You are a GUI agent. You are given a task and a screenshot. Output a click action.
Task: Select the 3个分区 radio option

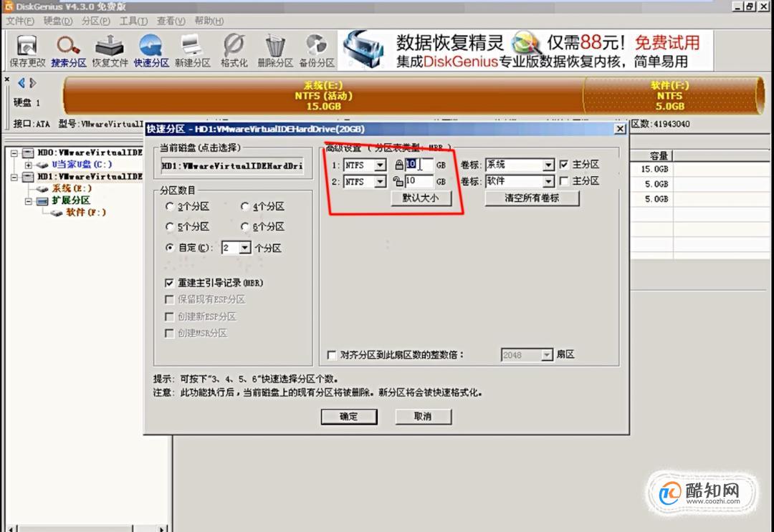click(170, 207)
